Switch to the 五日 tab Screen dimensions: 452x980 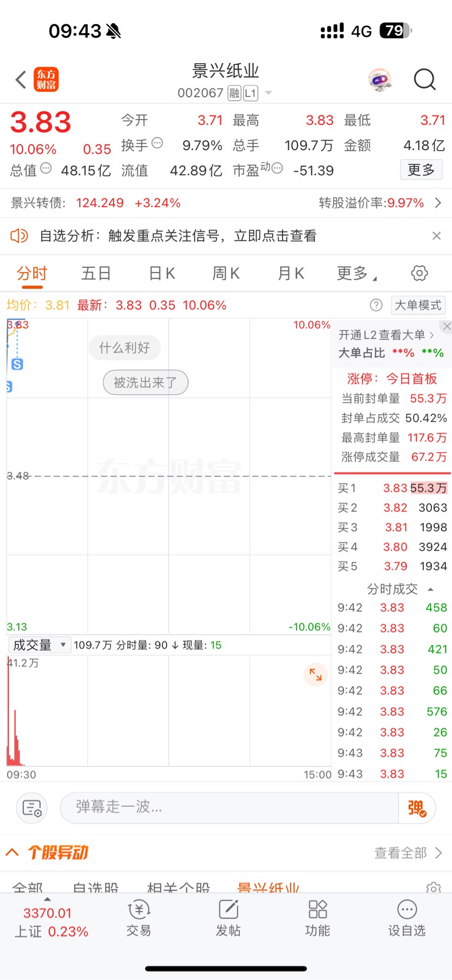pyautogui.click(x=96, y=274)
